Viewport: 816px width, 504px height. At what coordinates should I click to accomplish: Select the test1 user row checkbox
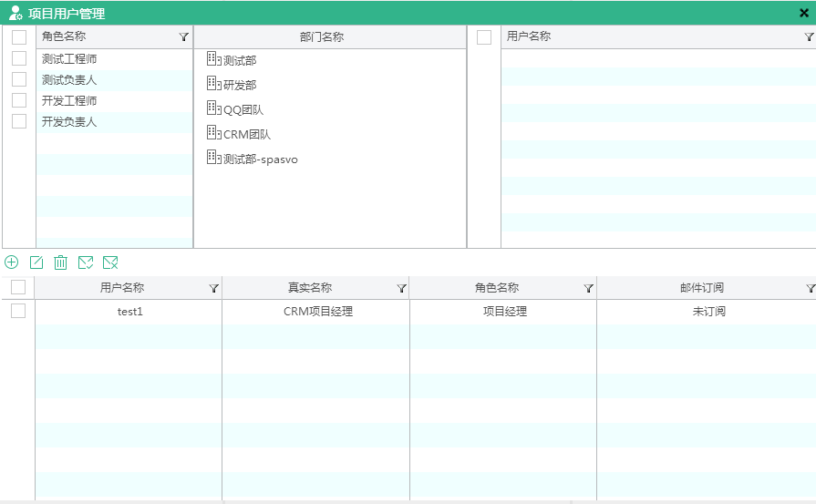(x=18, y=311)
